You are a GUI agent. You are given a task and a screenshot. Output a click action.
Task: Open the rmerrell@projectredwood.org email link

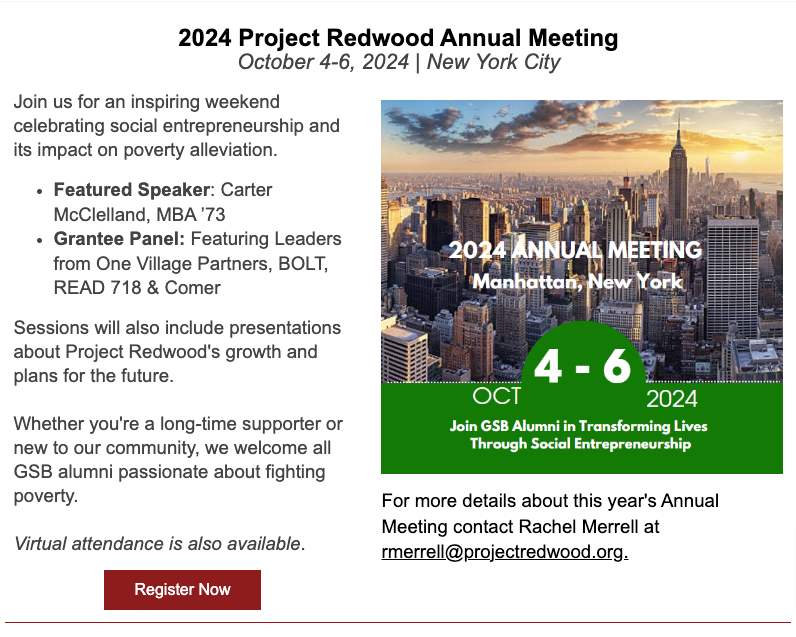(504, 551)
